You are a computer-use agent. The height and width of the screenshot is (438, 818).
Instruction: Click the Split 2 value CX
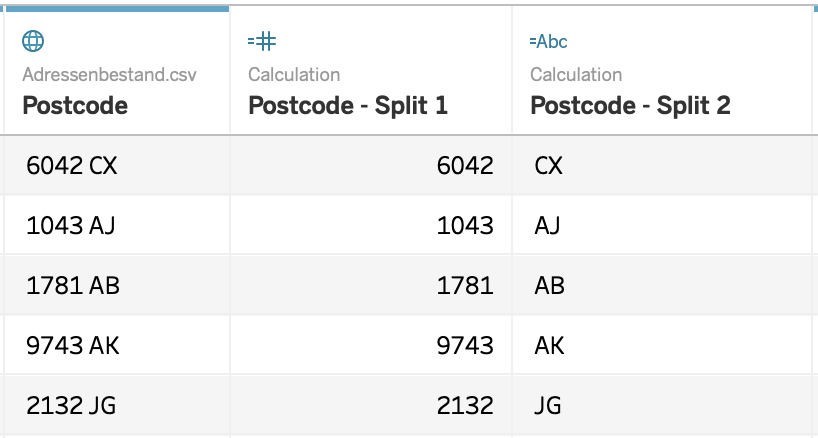coord(550,165)
